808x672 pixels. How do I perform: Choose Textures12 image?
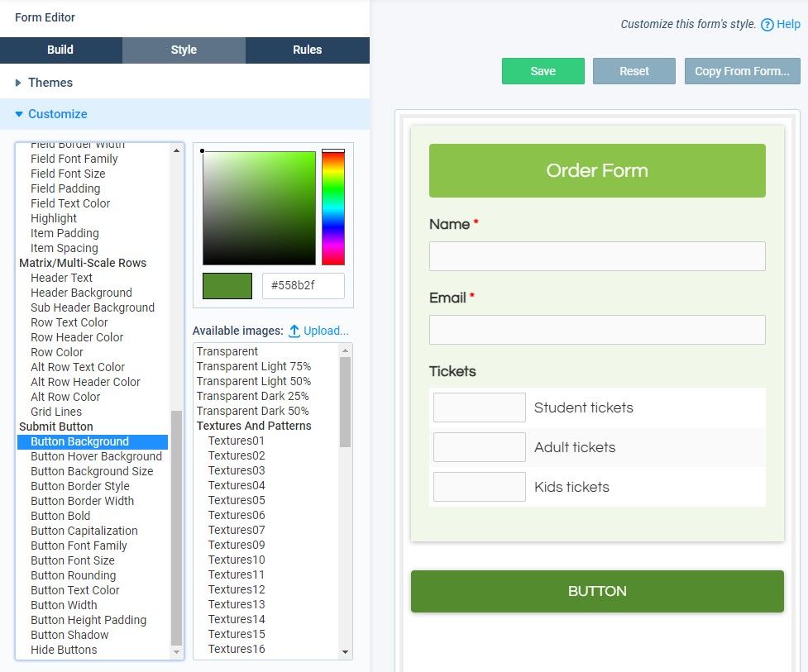236,590
